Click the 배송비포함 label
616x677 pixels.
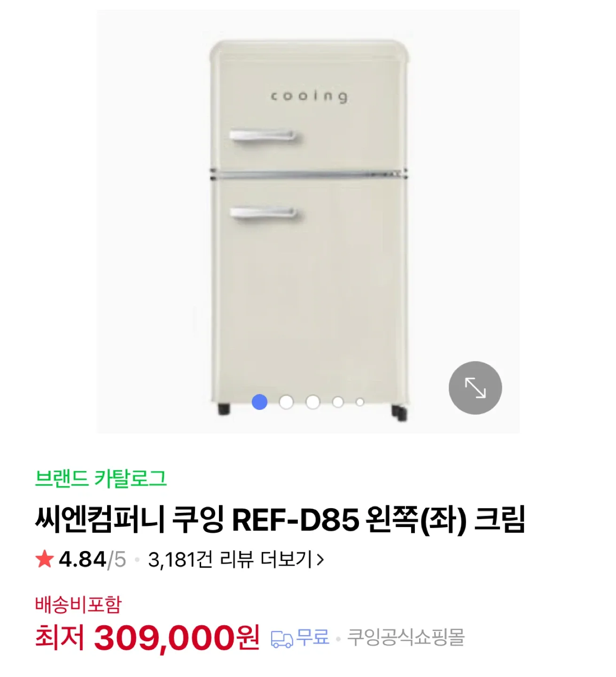[78, 605]
